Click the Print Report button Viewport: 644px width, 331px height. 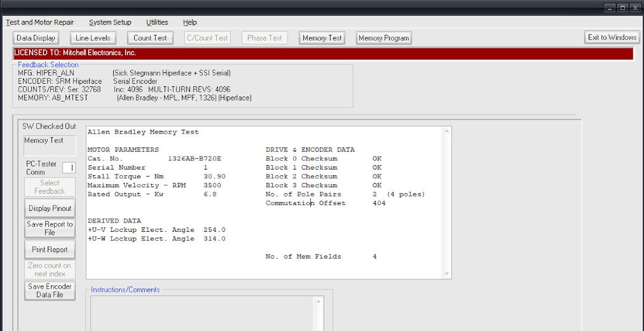coord(50,249)
